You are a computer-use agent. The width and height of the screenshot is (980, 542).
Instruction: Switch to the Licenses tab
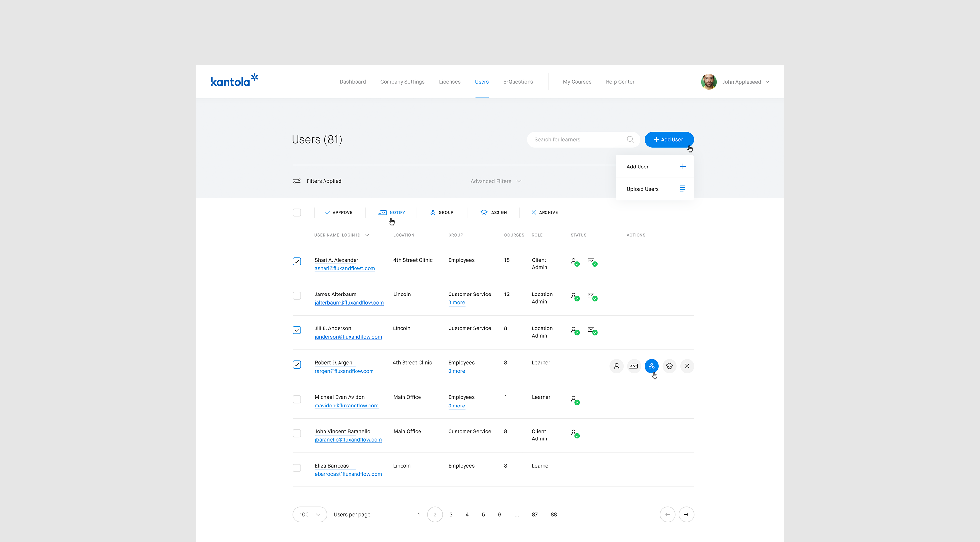pos(449,82)
